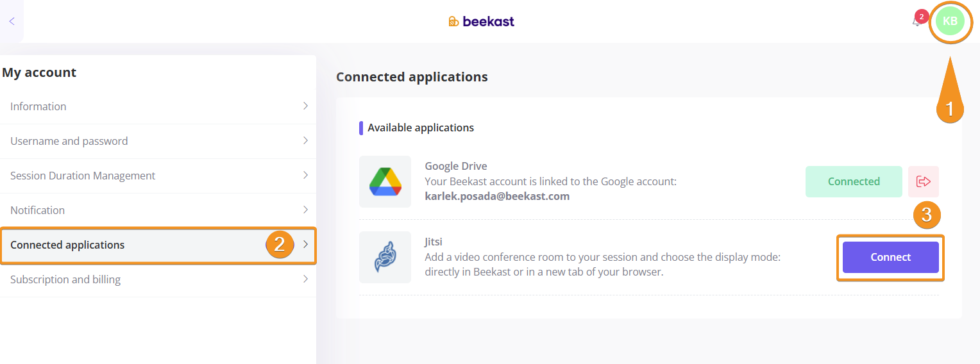
Task: Click the karlek.posada@beekast.com email text
Action: [x=497, y=196]
